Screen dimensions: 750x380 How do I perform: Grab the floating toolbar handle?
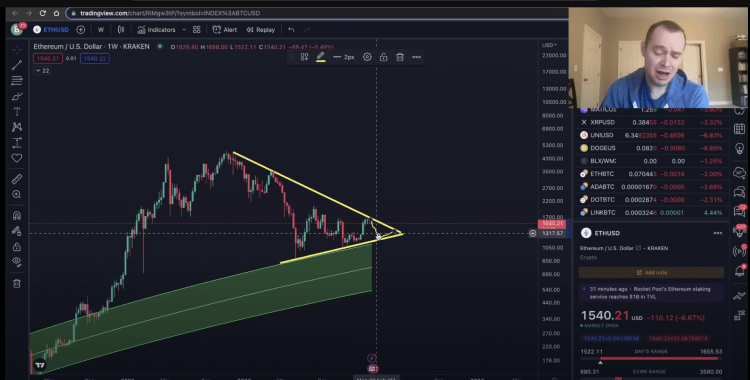[291, 57]
